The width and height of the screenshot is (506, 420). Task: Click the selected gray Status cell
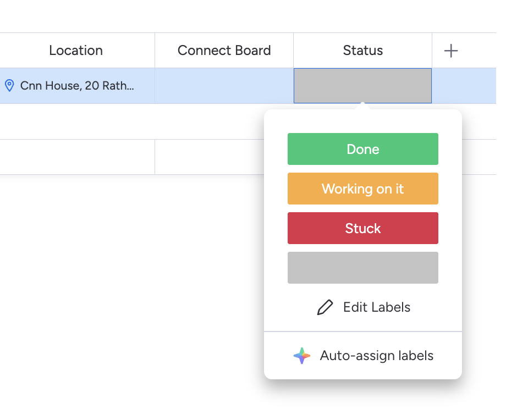tap(362, 86)
